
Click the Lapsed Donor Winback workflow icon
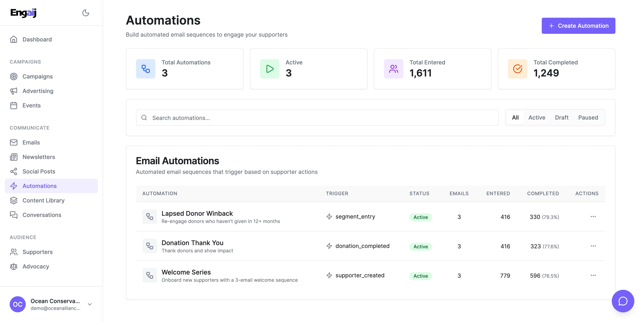tap(150, 217)
